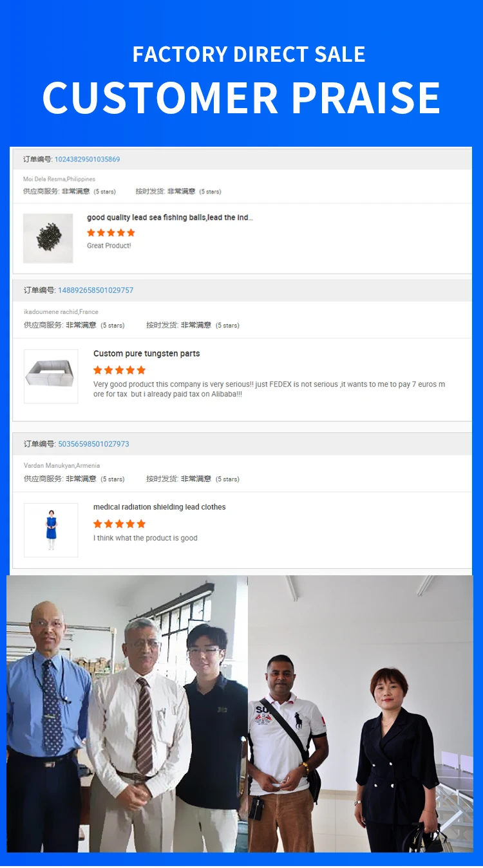Click the 'Great Product!' review text
The width and height of the screenshot is (483, 868).
click(109, 246)
